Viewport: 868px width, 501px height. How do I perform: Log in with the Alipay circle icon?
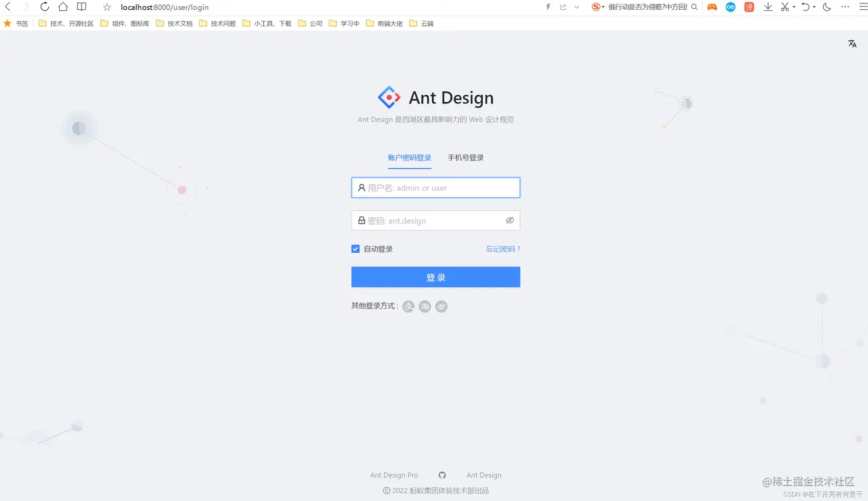[x=408, y=306]
